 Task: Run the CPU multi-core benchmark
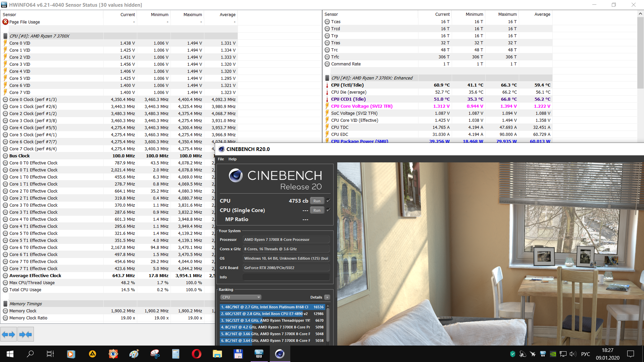(x=317, y=201)
